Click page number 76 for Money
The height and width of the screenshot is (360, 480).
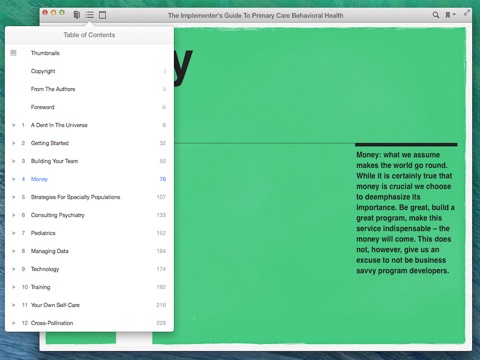click(x=163, y=179)
